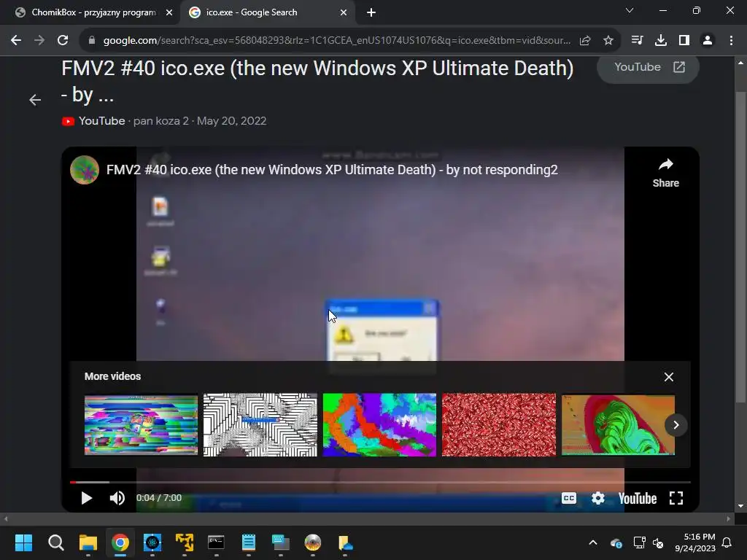Play the green and red swirl thumbnail
Screen dimensions: 747x560
tap(619, 425)
